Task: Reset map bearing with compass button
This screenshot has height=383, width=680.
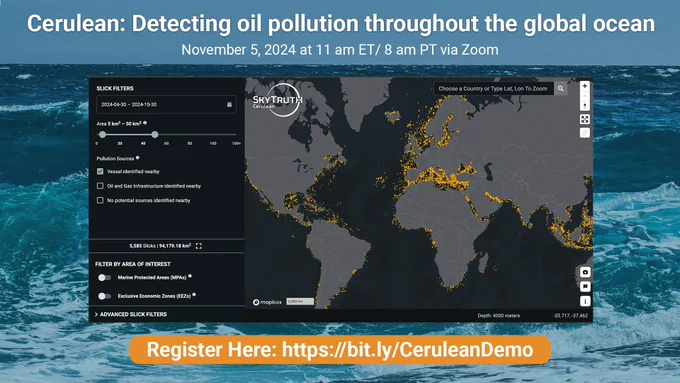Action: coord(585,106)
